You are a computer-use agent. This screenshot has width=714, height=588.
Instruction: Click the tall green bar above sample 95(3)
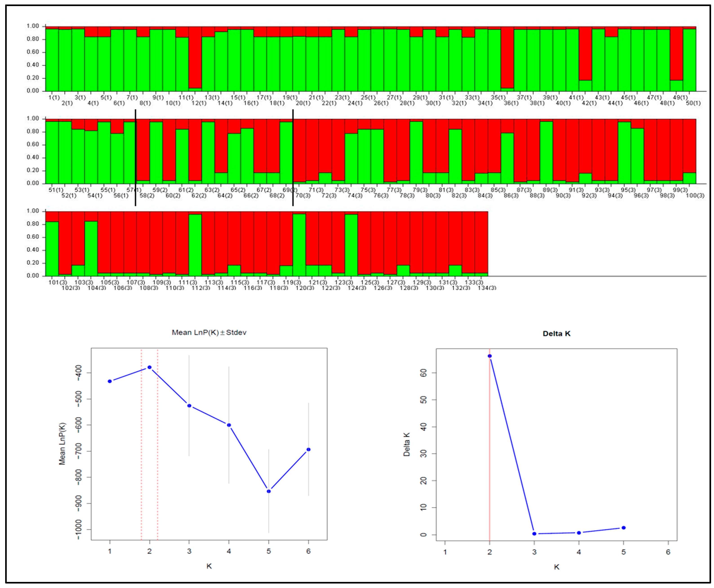point(624,153)
